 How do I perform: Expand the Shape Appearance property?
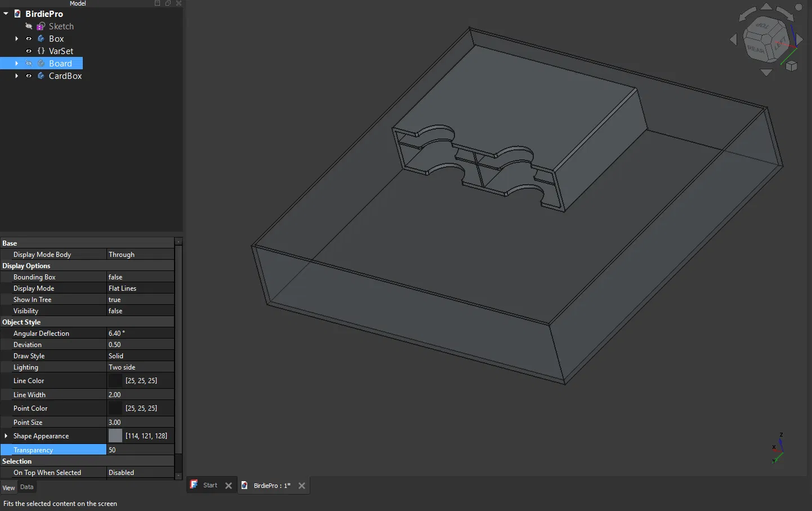pyautogui.click(x=6, y=436)
